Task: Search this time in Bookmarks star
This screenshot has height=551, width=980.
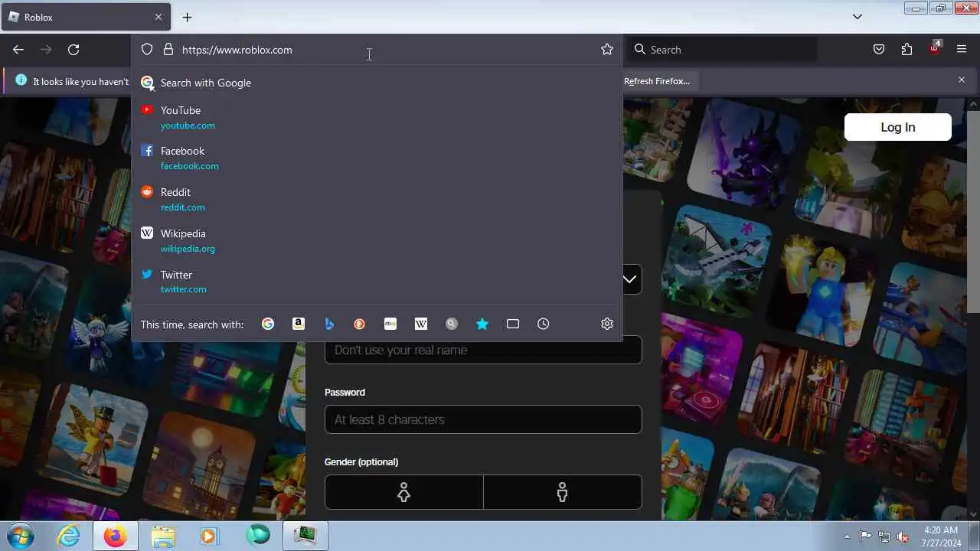Action: click(x=482, y=324)
